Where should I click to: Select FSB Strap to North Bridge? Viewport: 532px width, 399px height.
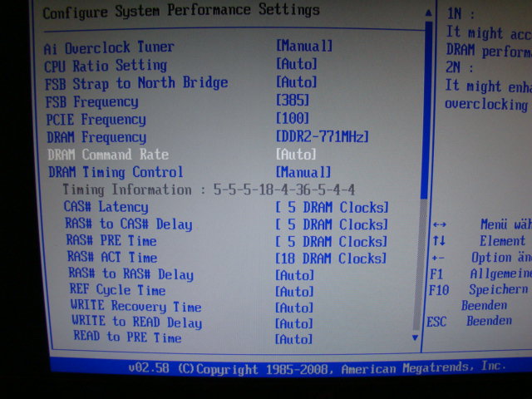136,83
